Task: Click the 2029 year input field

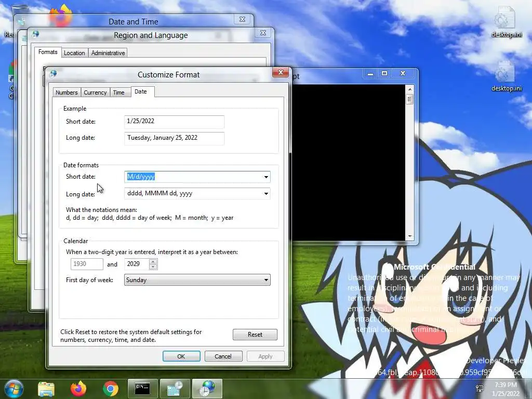Action: tap(137, 264)
